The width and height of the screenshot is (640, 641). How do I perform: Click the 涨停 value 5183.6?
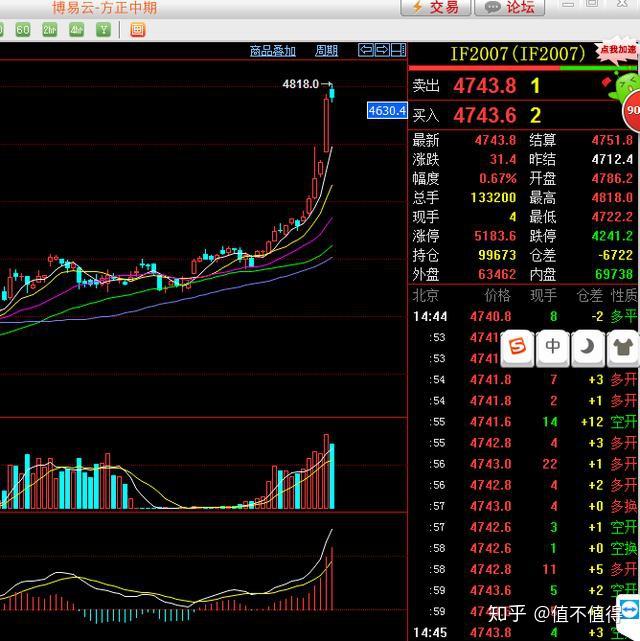(x=495, y=236)
